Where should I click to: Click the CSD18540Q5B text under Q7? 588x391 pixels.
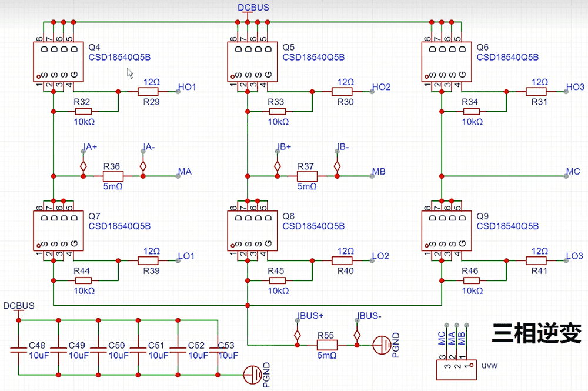pos(119,226)
